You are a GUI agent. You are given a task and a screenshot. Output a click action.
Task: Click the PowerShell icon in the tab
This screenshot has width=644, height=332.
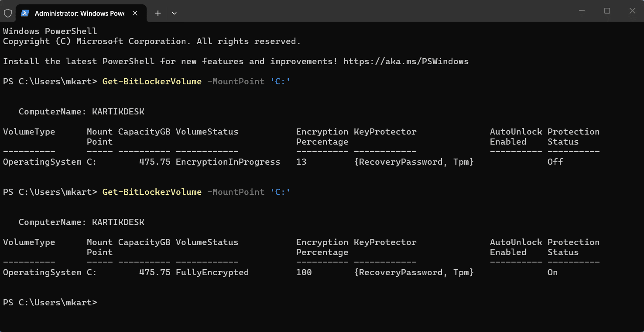coord(26,13)
